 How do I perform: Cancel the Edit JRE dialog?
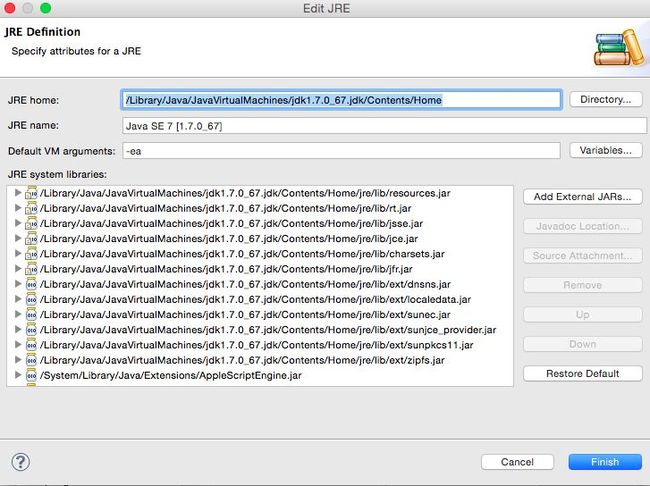(x=517, y=462)
